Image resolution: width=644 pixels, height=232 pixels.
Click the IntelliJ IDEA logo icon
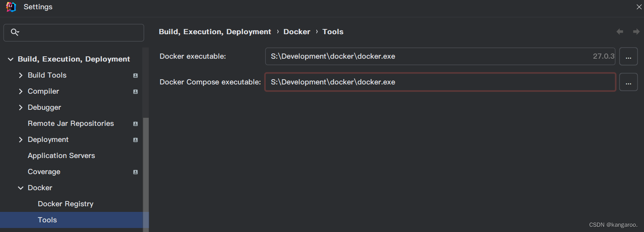pyautogui.click(x=11, y=7)
